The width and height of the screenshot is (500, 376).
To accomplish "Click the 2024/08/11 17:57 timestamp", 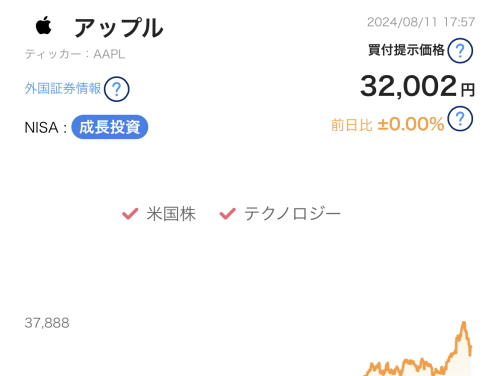I will 421,22.
